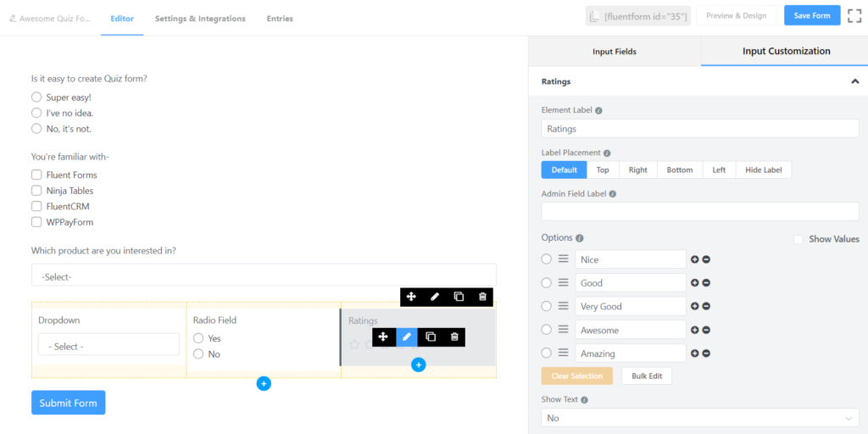868x434 pixels.
Task: Open the product interest -Select- dropdown
Action: (x=264, y=275)
